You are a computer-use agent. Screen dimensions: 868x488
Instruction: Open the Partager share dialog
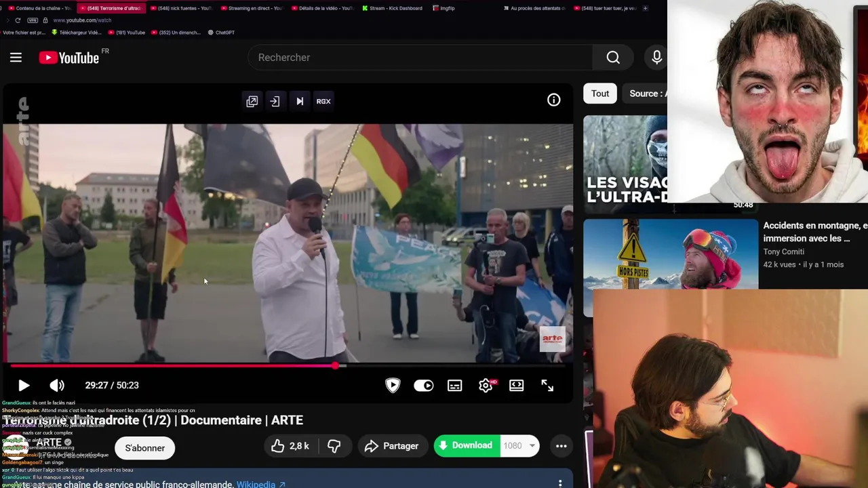pyautogui.click(x=392, y=446)
